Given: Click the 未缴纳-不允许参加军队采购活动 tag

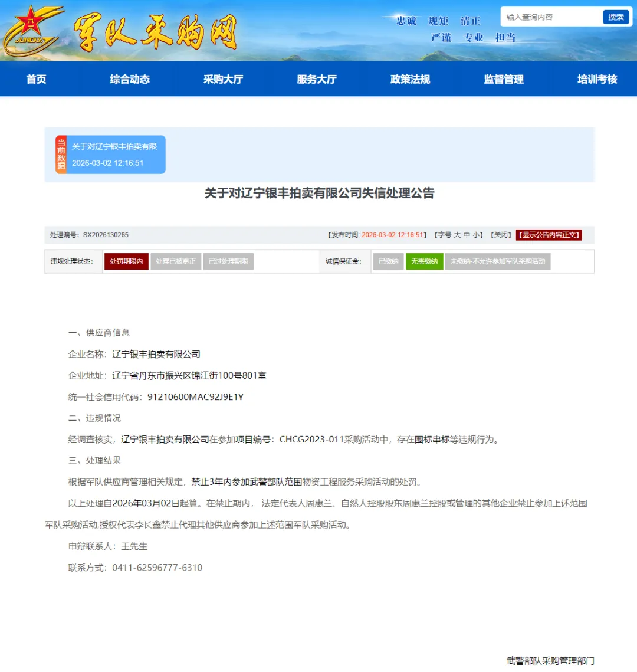Looking at the screenshot, I should (498, 261).
